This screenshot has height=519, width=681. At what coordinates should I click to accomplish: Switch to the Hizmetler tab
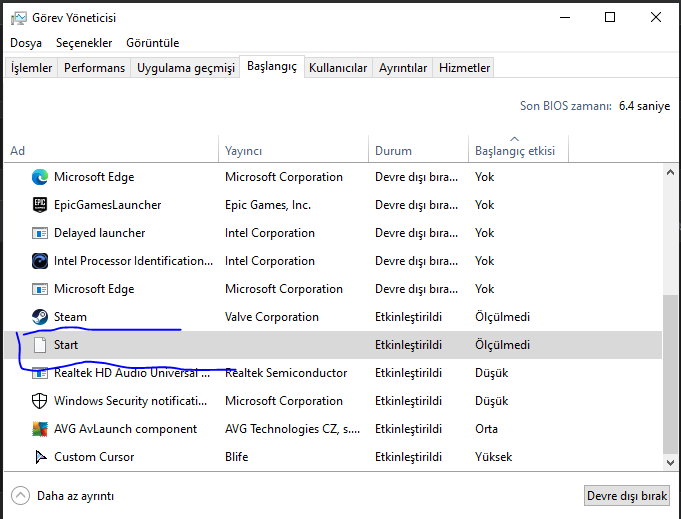pyautogui.click(x=464, y=68)
